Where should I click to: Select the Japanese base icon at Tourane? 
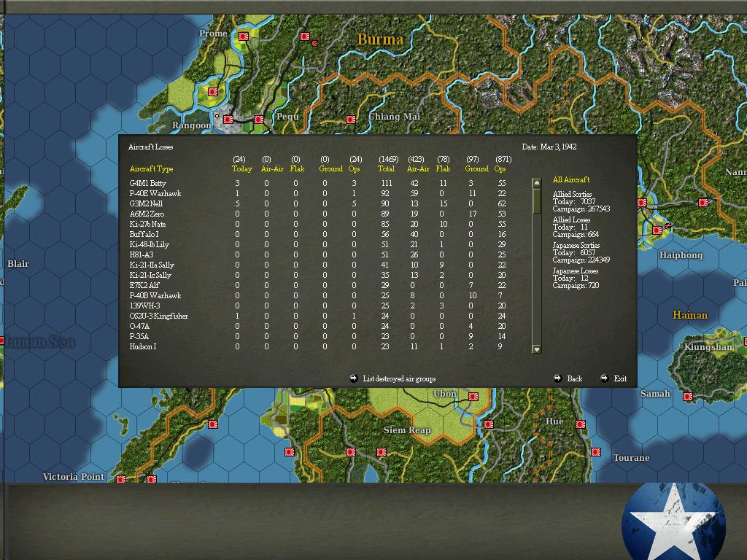(595, 452)
